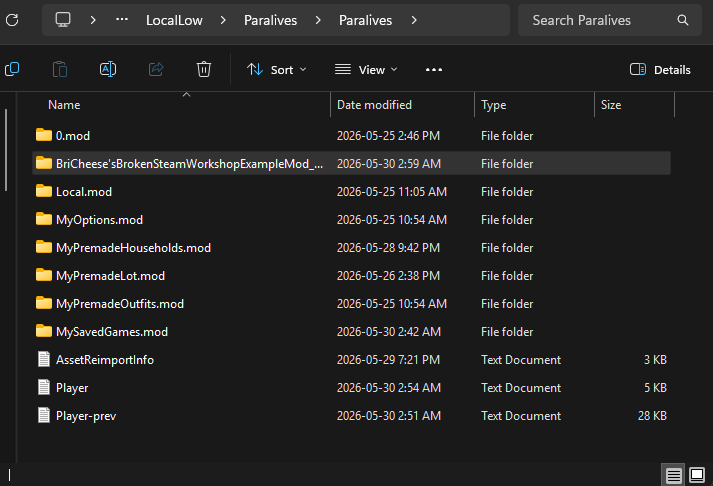Click the navigation pane vertical scrollbar
The width and height of the screenshot is (713, 486).
pyautogui.click(x=5, y=150)
